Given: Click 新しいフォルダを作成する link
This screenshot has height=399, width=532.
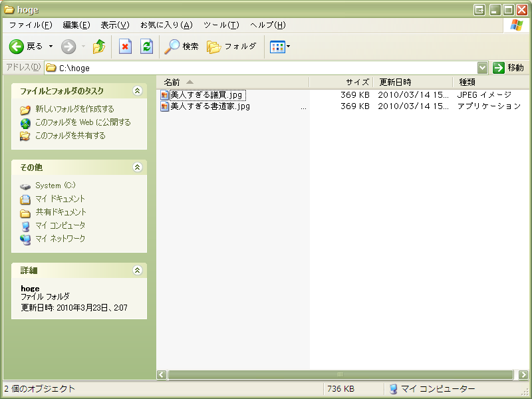Looking at the screenshot, I should pyautogui.click(x=74, y=109).
